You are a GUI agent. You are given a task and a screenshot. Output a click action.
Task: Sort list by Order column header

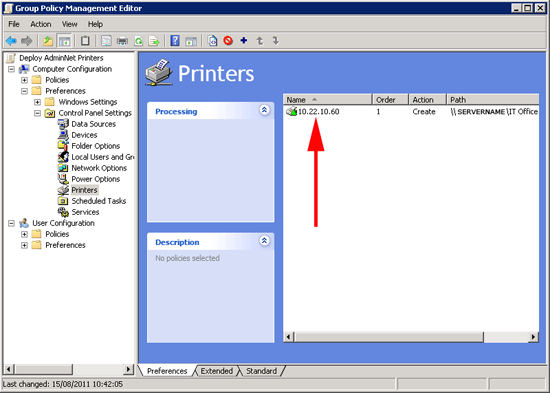pyautogui.click(x=390, y=100)
